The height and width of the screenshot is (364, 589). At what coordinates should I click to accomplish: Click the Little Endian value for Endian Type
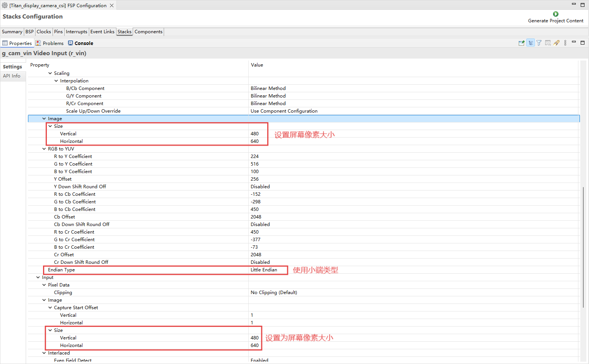point(264,270)
